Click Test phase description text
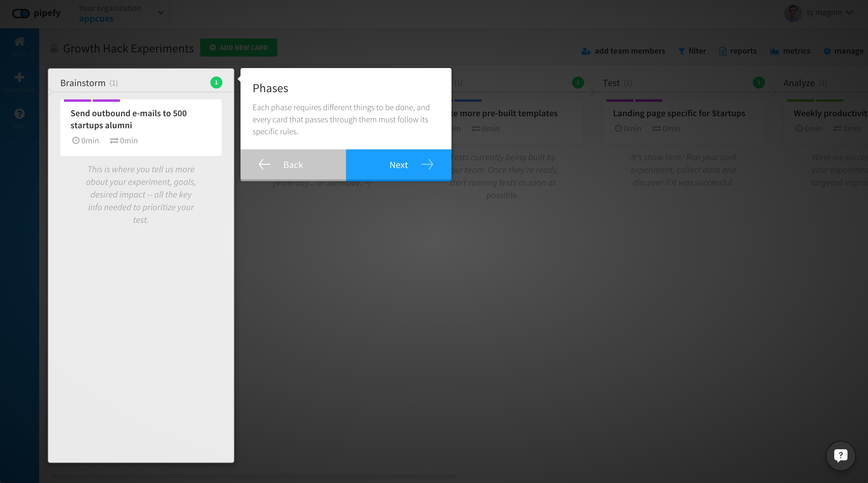The width and height of the screenshot is (868, 483). 683,170
